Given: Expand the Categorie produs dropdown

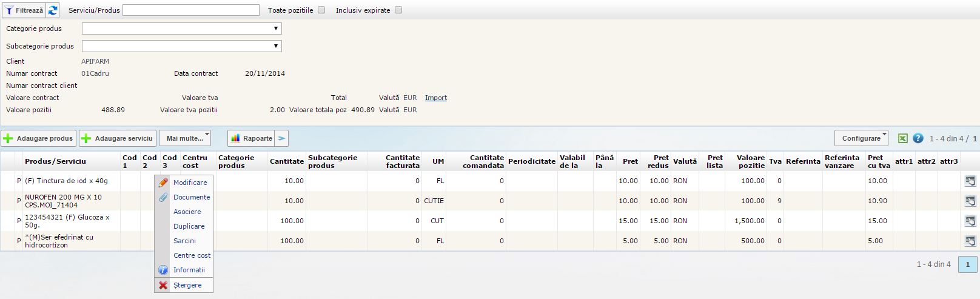Looking at the screenshot, I should [x=181, y=29].
